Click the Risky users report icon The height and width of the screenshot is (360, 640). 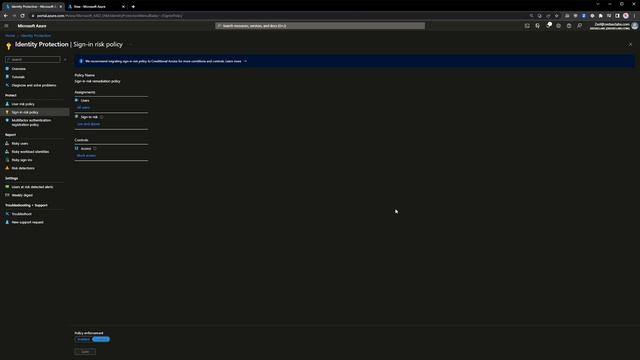tap(7, 143)
